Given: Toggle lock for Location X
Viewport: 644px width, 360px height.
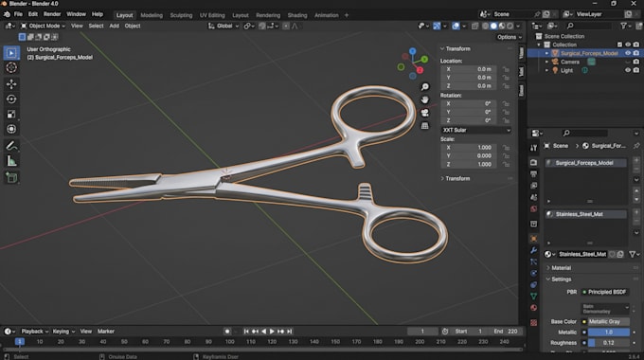Looking at the screenshot, I should click(506, 69).
